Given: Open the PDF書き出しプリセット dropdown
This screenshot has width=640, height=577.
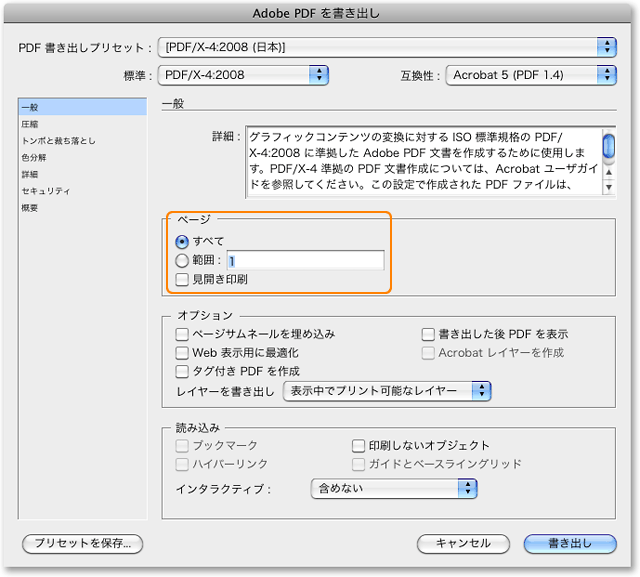Looking at the screenshot, I should tap(388, 47).
